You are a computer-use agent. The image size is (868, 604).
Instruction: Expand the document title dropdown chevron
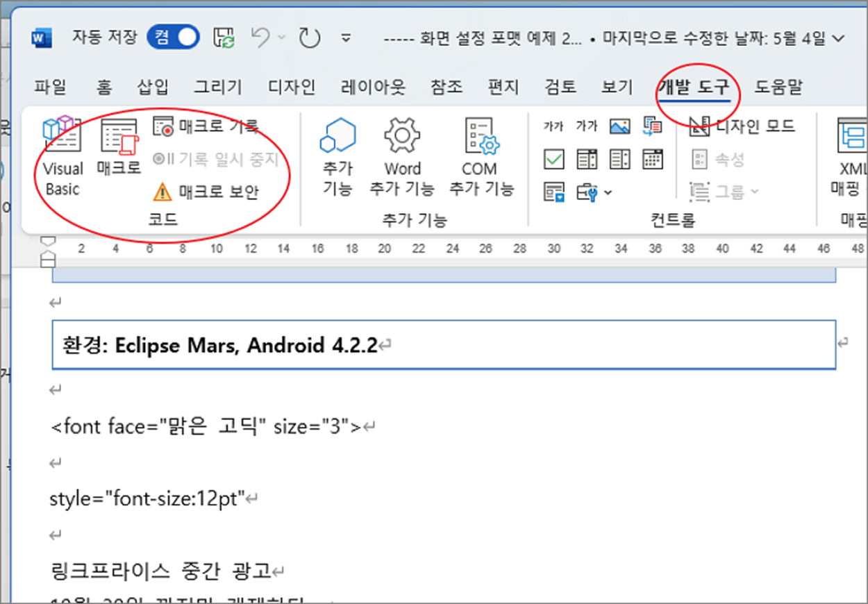[838, 37]
